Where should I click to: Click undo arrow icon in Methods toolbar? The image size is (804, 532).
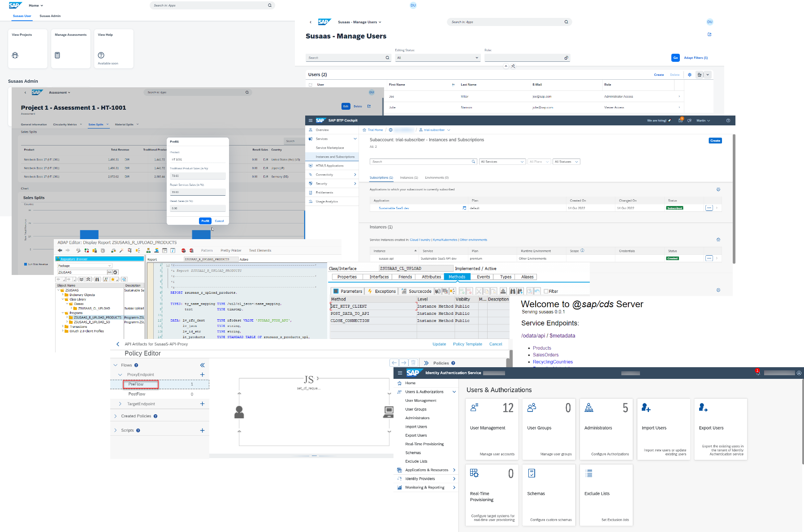point(537,291)
